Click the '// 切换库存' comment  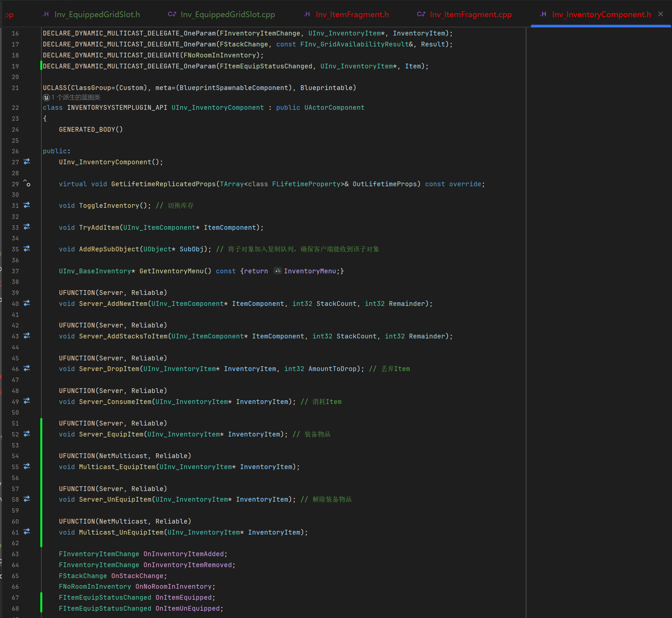coord(175,206)
